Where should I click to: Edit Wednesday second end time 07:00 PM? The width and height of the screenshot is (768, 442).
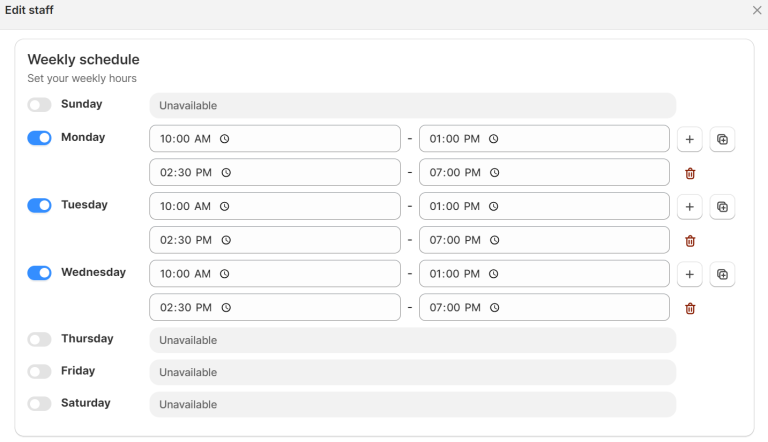[544, 308]
